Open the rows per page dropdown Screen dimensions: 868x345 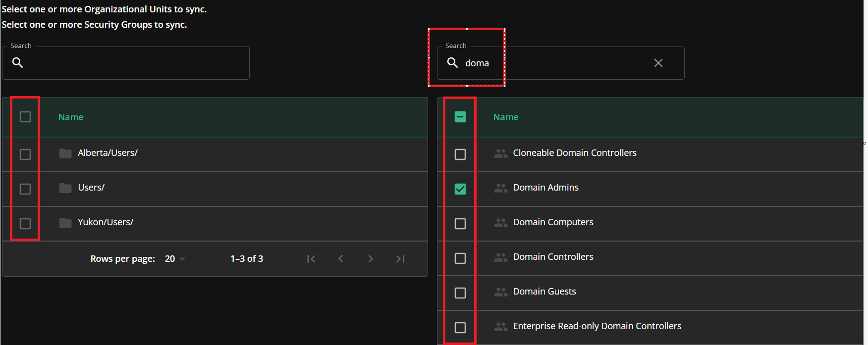tap(175, 259)
